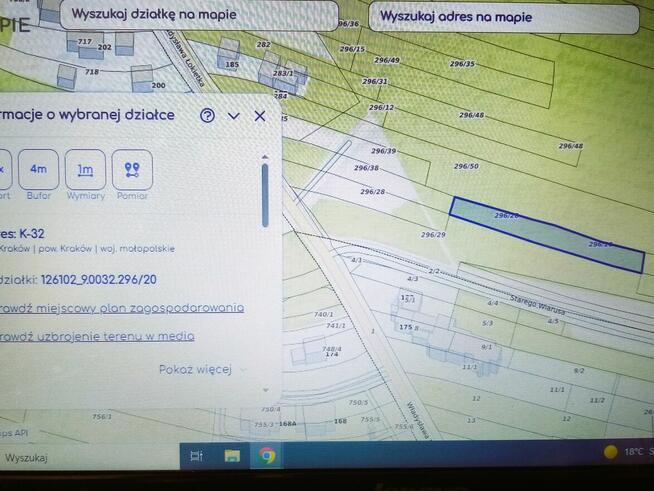Open the help question mark icon
The width and height of the screenshot is (654, 491).
point(207,115)
